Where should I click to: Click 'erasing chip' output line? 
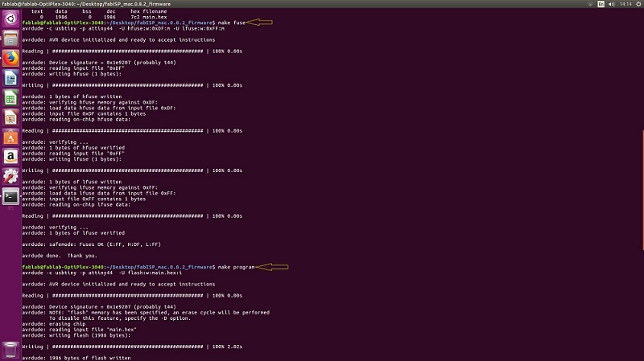54,324
